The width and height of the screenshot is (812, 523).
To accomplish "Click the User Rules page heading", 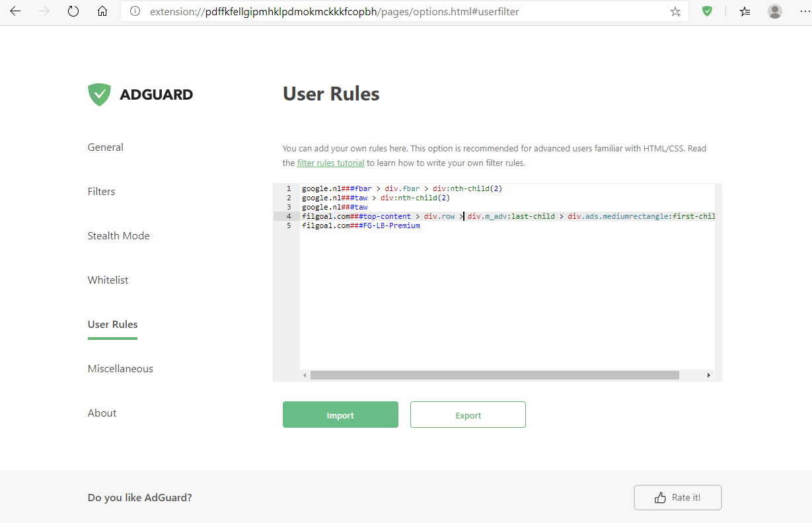I will coord(331,94).
